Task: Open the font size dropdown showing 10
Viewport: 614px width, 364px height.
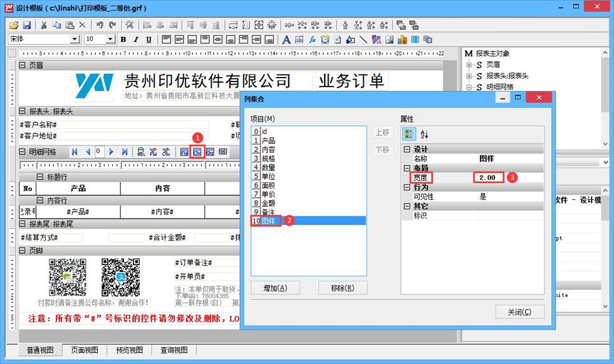Action: (110, 39)
